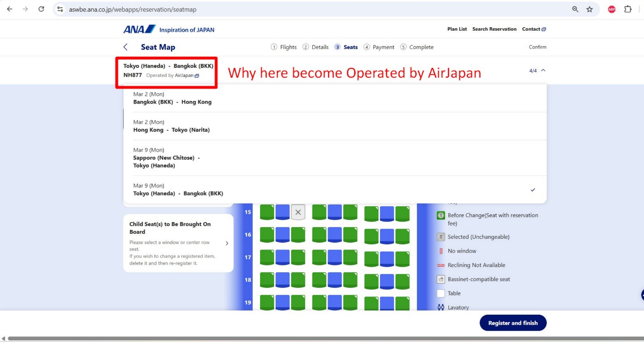
Task: Click the Register and finish button
Action: pyautogui.click(x=513, y=323)
